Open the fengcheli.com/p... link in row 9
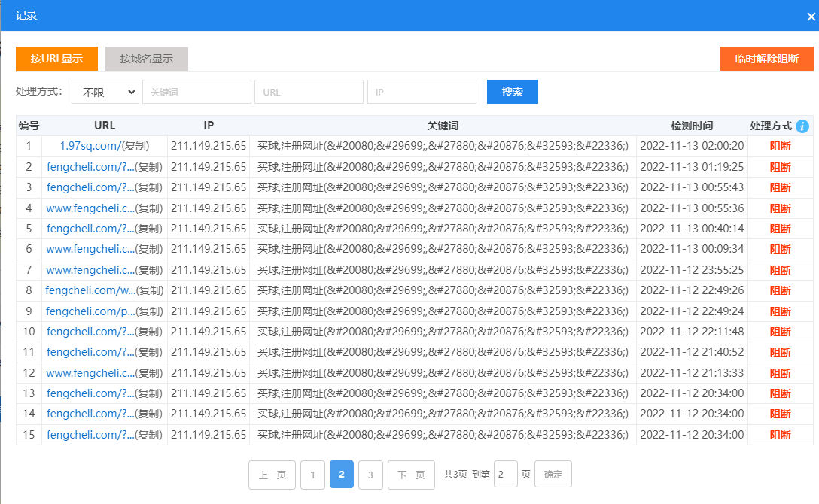Image resolution: width=819 pixels, height=504 pixels. click(x=90, y=311)
